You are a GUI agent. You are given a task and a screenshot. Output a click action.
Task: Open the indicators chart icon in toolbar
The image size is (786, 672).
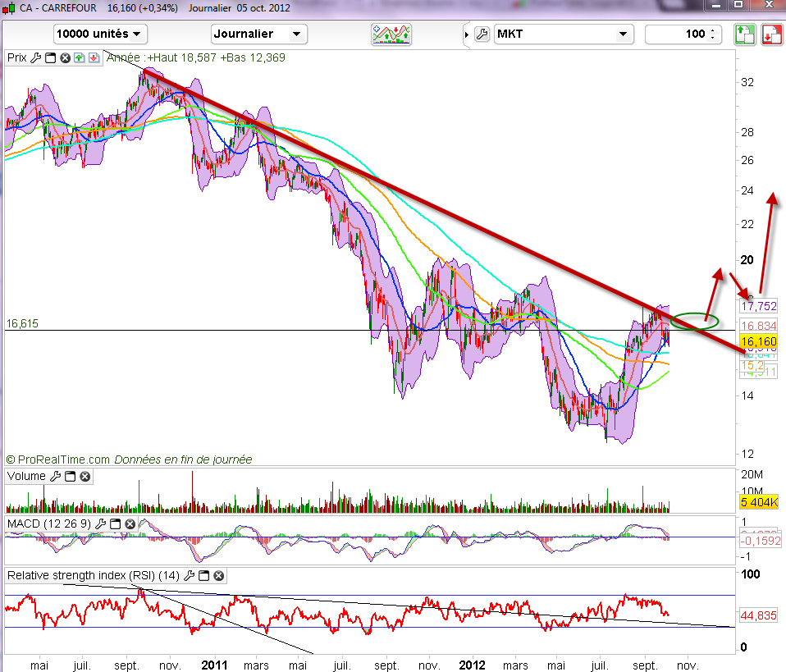point(391,34)
